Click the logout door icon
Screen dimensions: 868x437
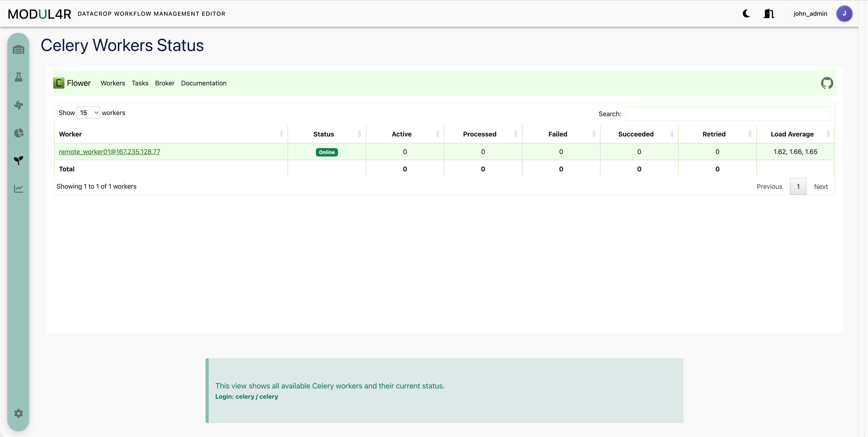coord(769,13)
